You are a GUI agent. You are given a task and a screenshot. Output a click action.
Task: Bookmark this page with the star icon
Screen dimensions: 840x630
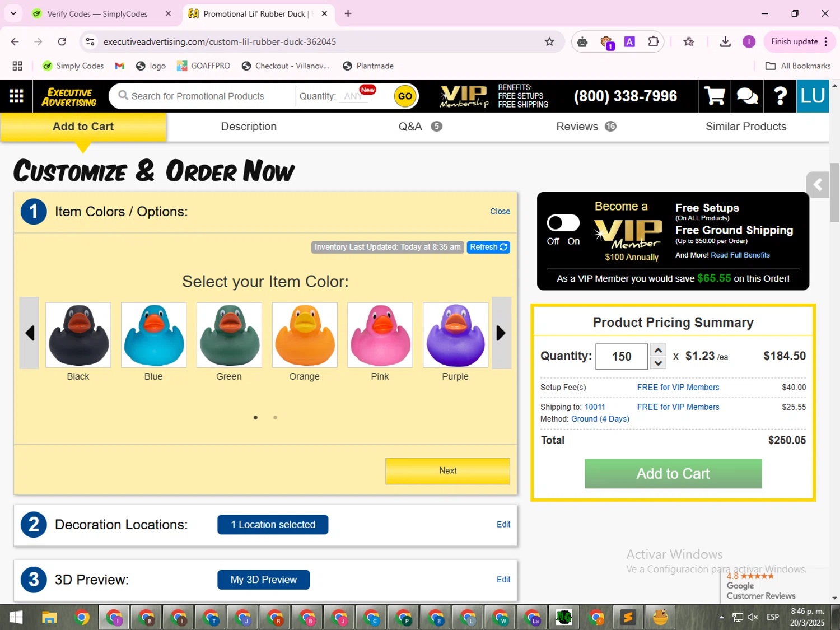(549, 41)
